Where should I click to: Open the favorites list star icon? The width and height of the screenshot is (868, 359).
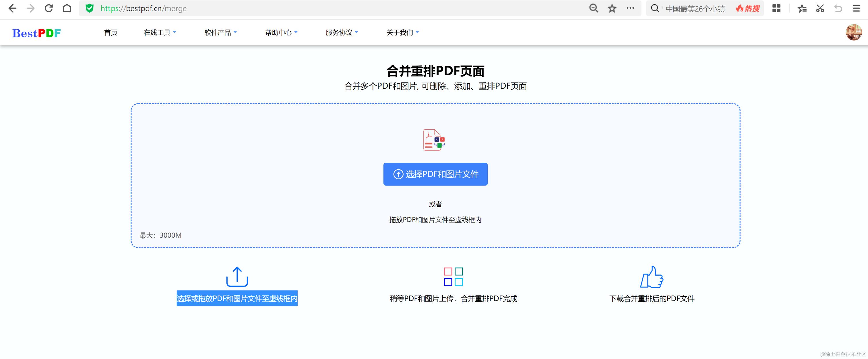pyautogui.click(x=802, y=8)
